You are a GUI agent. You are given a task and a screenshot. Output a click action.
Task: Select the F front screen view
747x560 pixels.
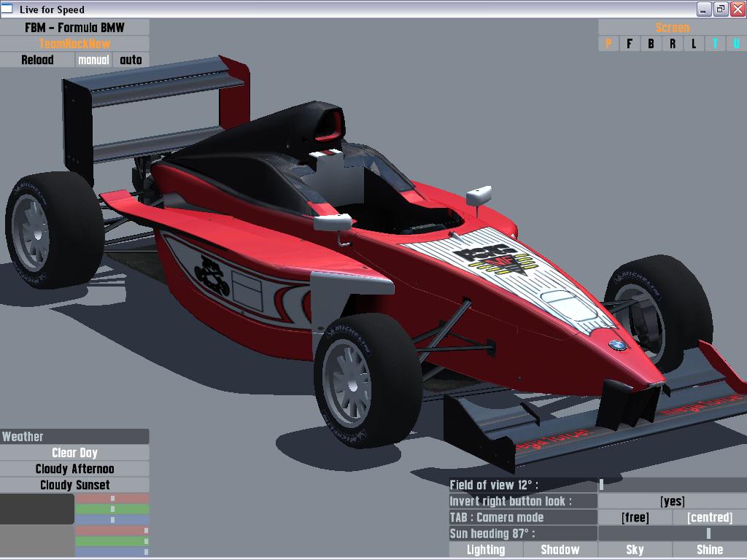pos(630,44)
